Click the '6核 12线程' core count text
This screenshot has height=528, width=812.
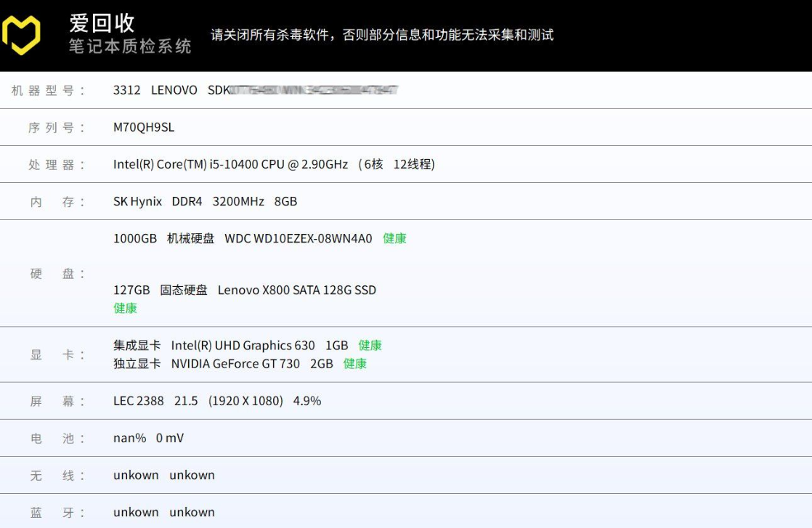tap(397, 164)
